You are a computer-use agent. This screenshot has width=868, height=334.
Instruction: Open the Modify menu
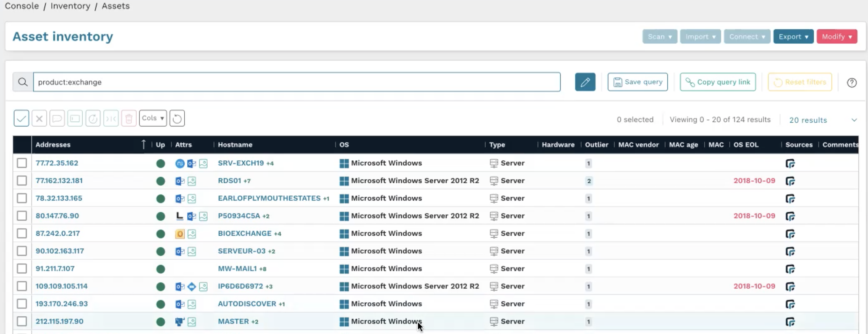tap(837, 36)
